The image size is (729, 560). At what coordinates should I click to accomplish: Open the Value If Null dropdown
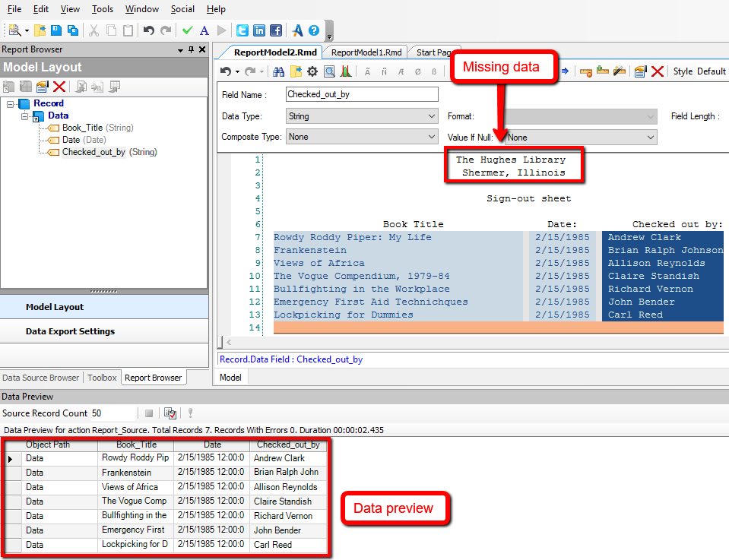[x=580, y=138]
